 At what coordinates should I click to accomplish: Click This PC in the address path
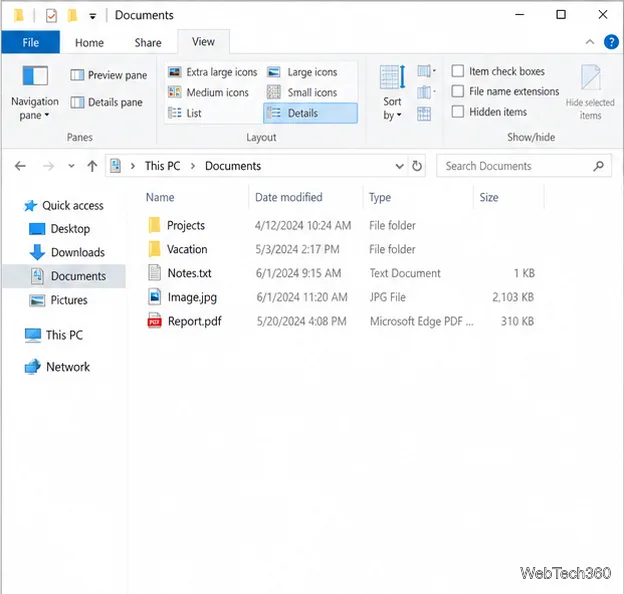click(162, 166)
